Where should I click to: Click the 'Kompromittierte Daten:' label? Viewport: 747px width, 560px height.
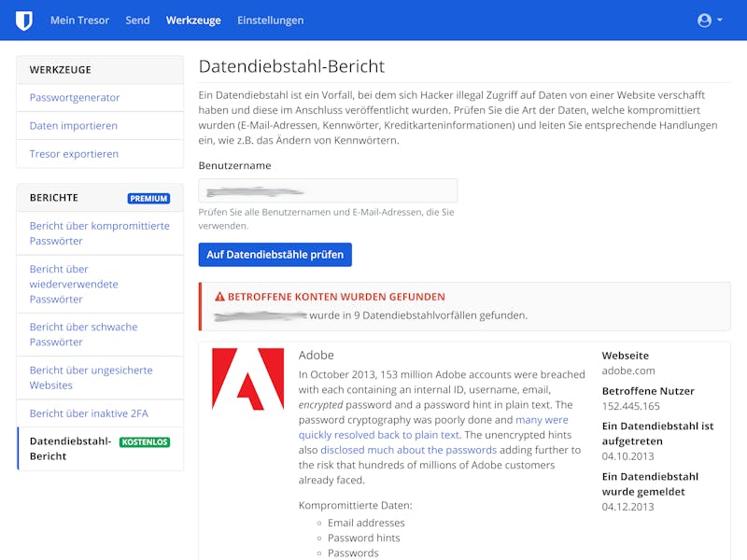click(x=356, y=505)
